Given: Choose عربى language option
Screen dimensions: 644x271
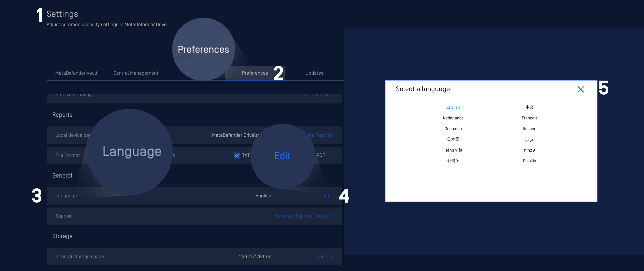Looking at the screenshot, I should [529, 140].
